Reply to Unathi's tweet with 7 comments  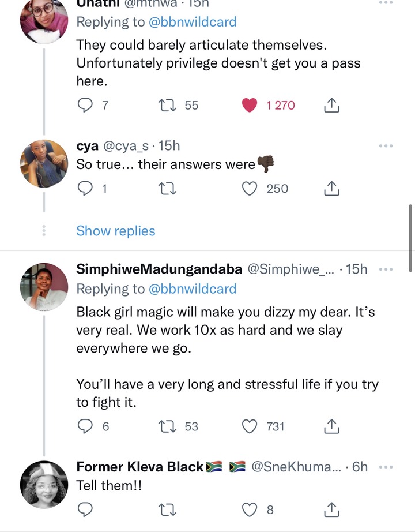click(x=85, y=105)
